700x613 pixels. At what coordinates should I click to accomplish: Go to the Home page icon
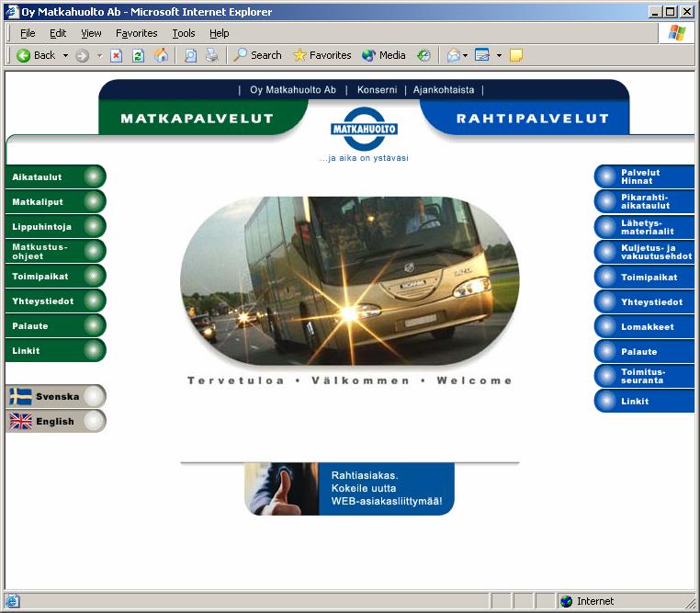[x=161, y=55]
